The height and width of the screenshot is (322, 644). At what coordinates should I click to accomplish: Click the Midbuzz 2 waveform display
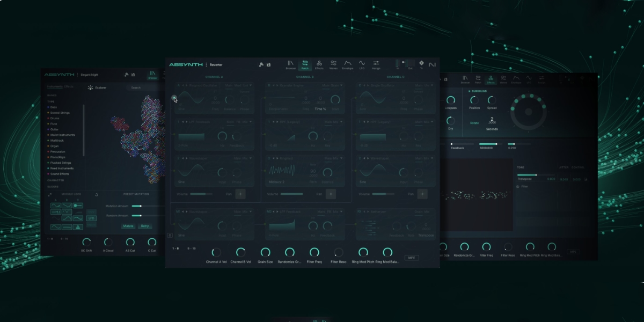tap(282, 170)
